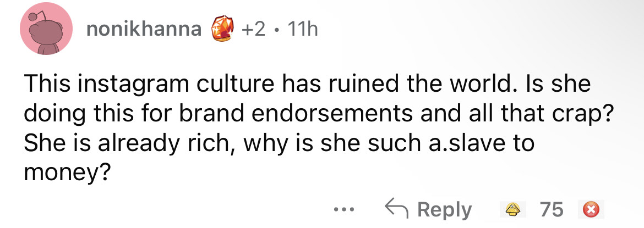644x228 pixels.
Task: Open the nonikhanna username profile link
Action: 144,29
